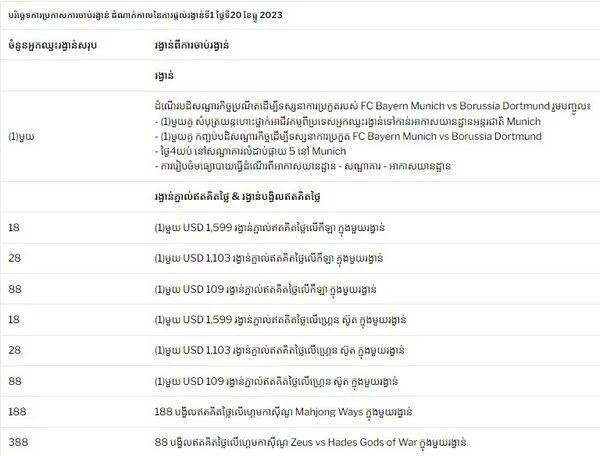Image resolution: width=600 pixels, height=456 pixels.
Task: Select the match ticket line for Bayern vs Dortmund
Action: coord(348,136)
